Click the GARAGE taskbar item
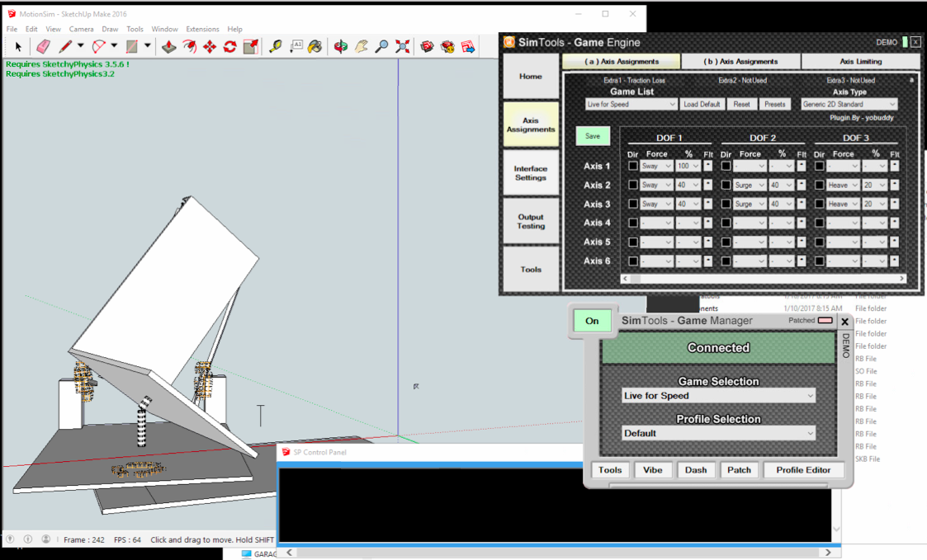The width and height of the screenshot is (927, 560). click(259, 554)
